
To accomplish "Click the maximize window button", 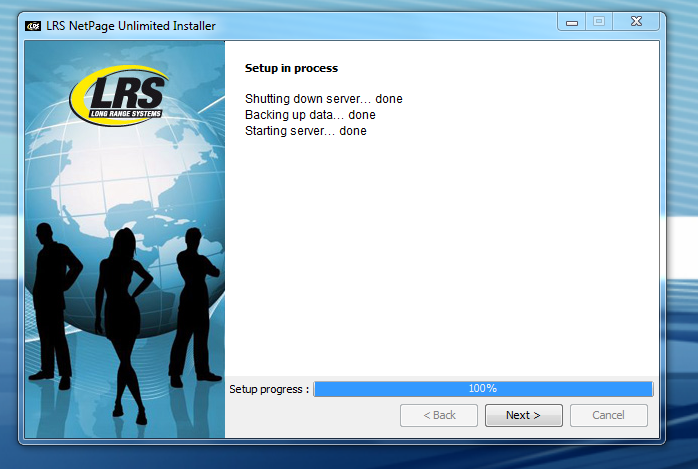I will pos(599,22).
